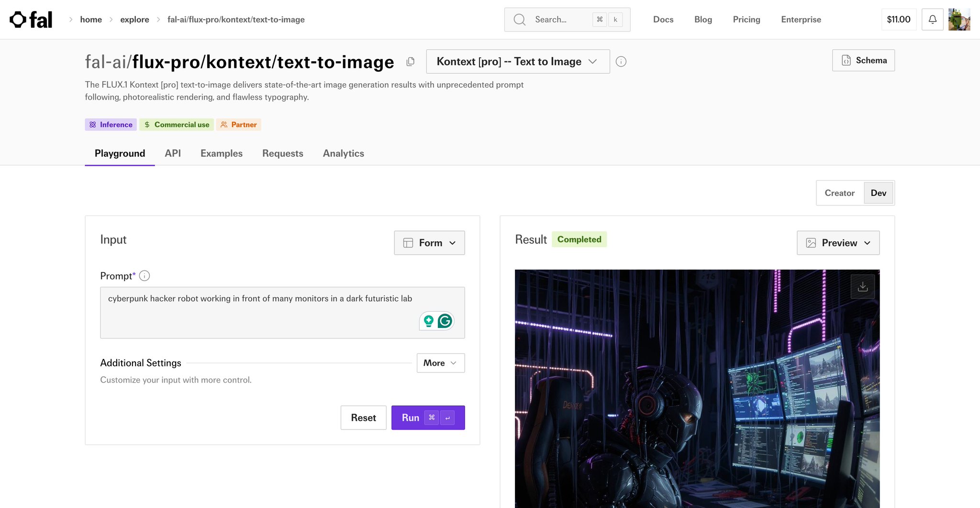Navigate to home breadcrumb
This screenshot has width=980, height=508.
[x=91, y=20]
